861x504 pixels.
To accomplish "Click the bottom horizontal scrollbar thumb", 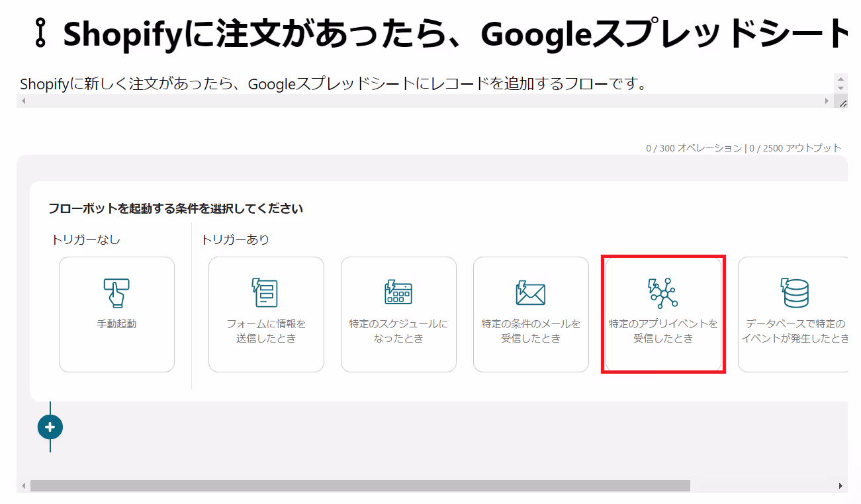I will pos(360,485).
